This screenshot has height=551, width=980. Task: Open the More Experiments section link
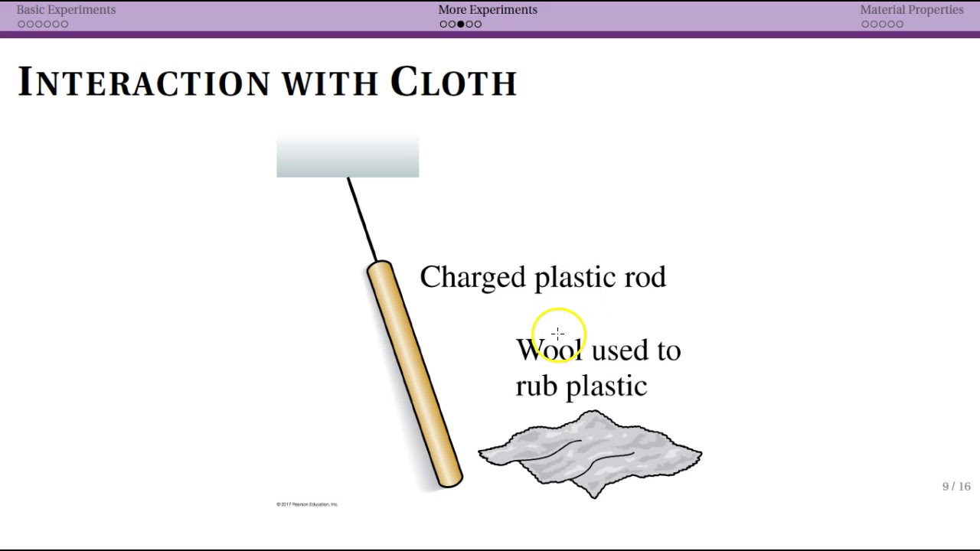488,10
